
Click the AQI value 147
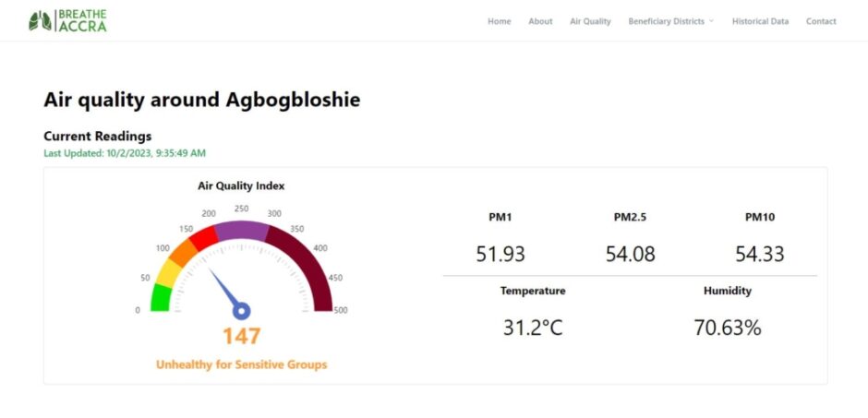[242, 337]
